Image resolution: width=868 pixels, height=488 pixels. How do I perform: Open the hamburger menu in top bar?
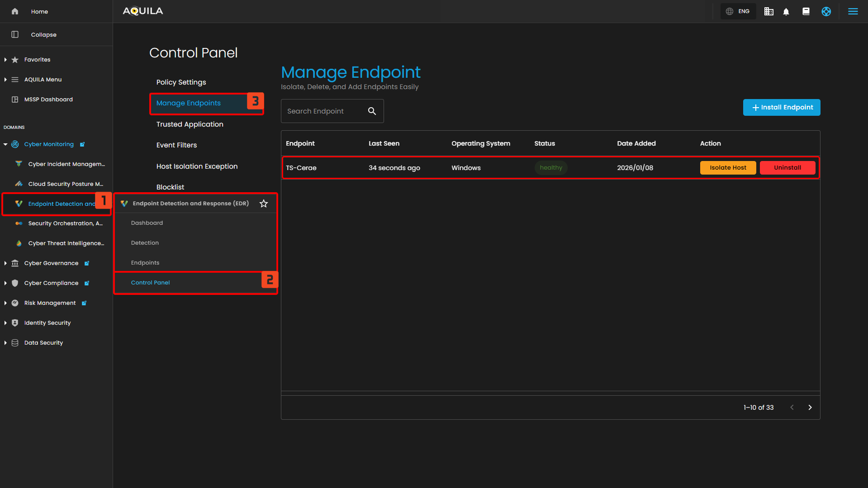[853, 12]
